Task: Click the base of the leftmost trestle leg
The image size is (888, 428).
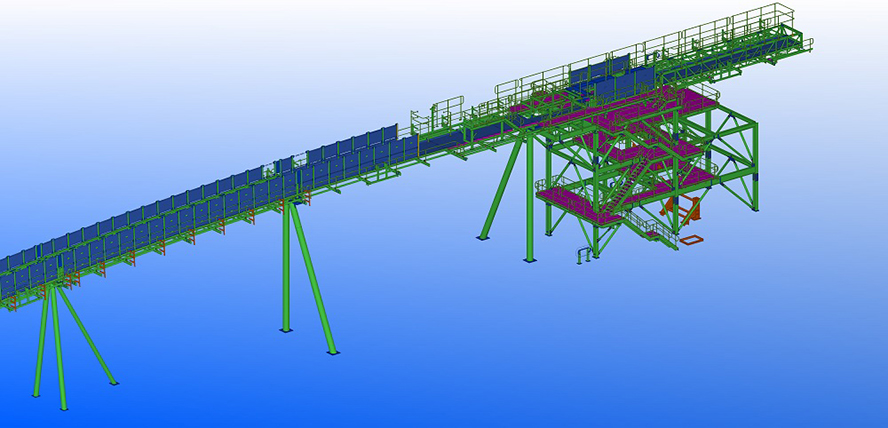Action: click(38, 392)
